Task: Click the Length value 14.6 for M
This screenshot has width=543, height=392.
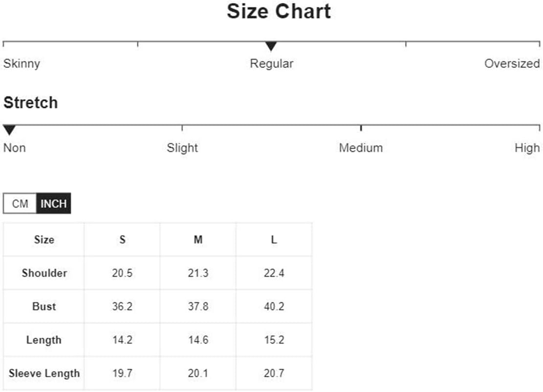Action: 198,340
